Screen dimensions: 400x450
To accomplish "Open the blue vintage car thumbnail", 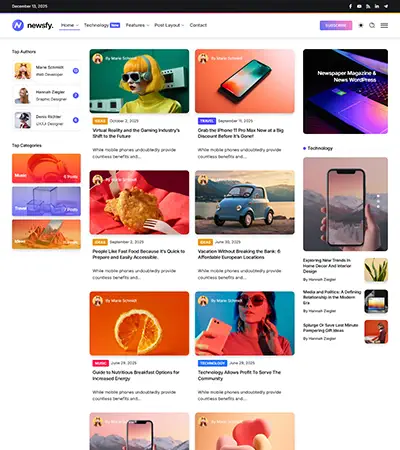I will click(245, 202).
